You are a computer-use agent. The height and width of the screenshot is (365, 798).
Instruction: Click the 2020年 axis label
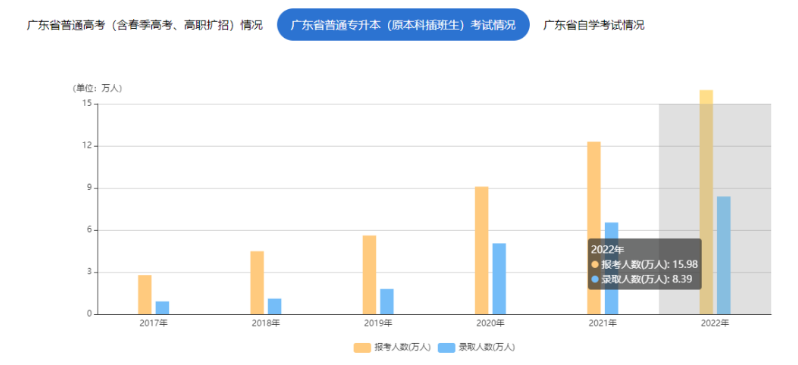click(x=491, y=323)
